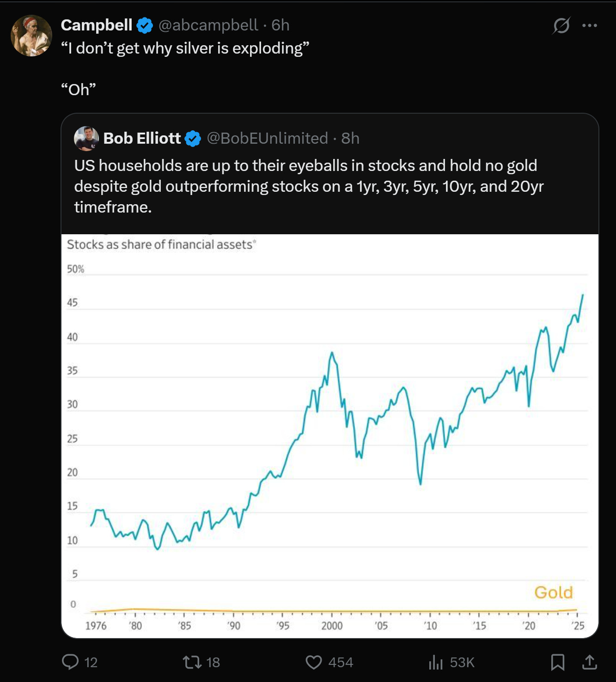The width and height of the screenshot is (616, 682).
Task: Like the tweet with heart icon
Action: [x=314, y=662]
